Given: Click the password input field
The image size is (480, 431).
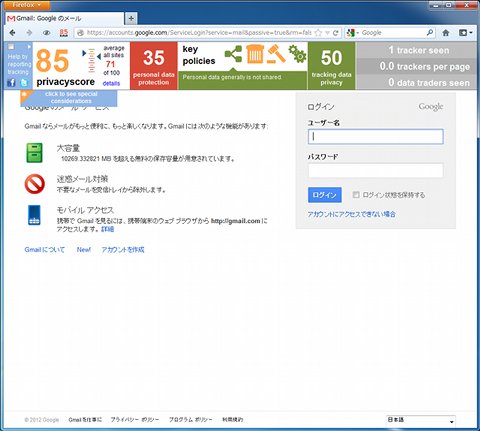Looking at the screenshot, I should pos(376,170).
